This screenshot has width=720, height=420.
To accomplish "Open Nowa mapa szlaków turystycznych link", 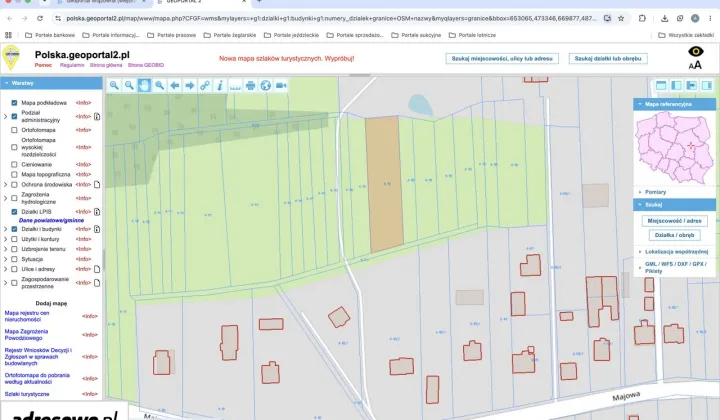I will pos(287,58).
